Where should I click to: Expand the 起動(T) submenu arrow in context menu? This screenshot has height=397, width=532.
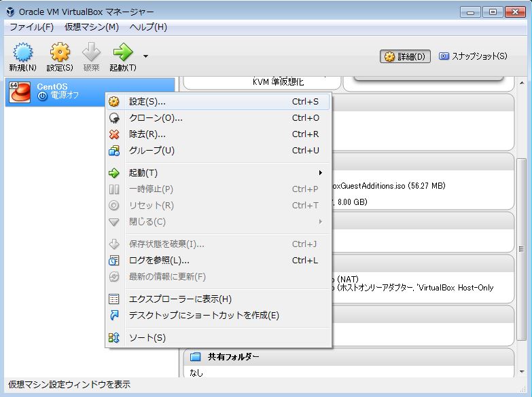pos(320,173)
